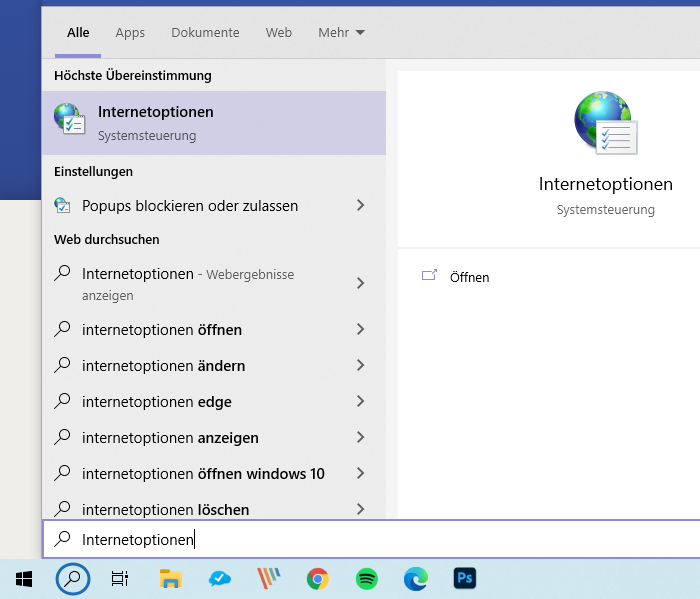Click the search input field containing Internetoptionen
This screenshot has width=700, height=599.
click(x=371, y=539)
